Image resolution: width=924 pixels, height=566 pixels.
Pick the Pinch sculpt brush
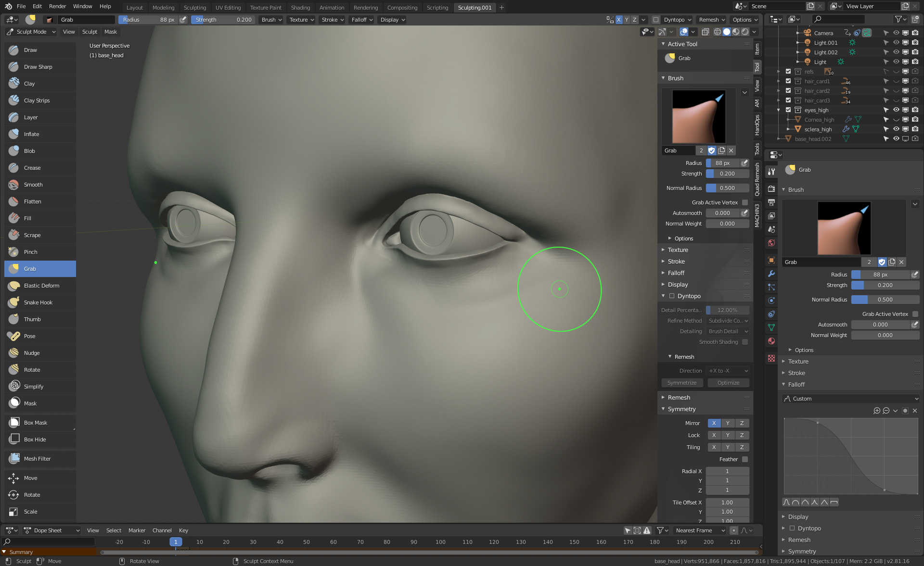coord(30,252)
